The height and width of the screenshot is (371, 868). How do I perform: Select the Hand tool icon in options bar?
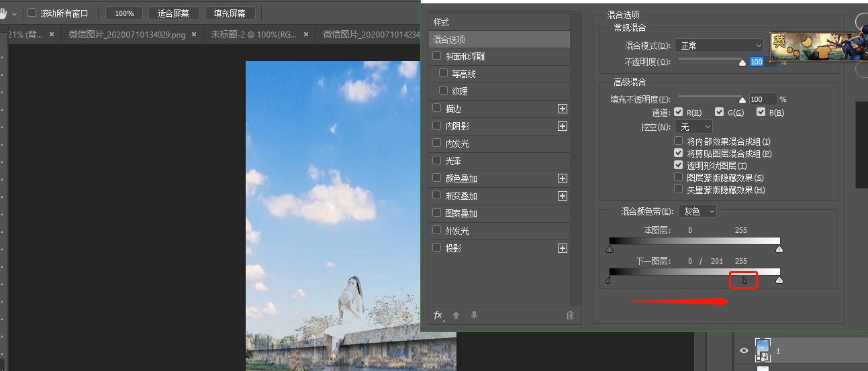pyautogui.click(x=4, y=13)
